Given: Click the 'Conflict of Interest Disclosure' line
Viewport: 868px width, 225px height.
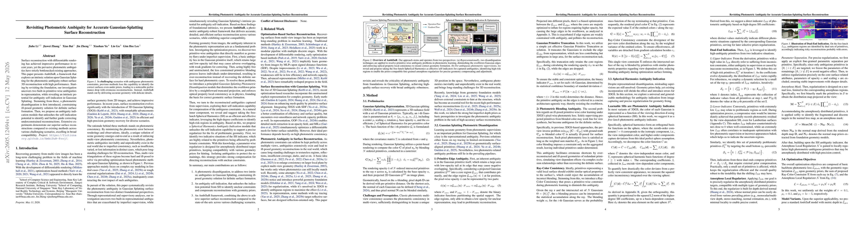Looking at the screenshot, I should (284, 21).
